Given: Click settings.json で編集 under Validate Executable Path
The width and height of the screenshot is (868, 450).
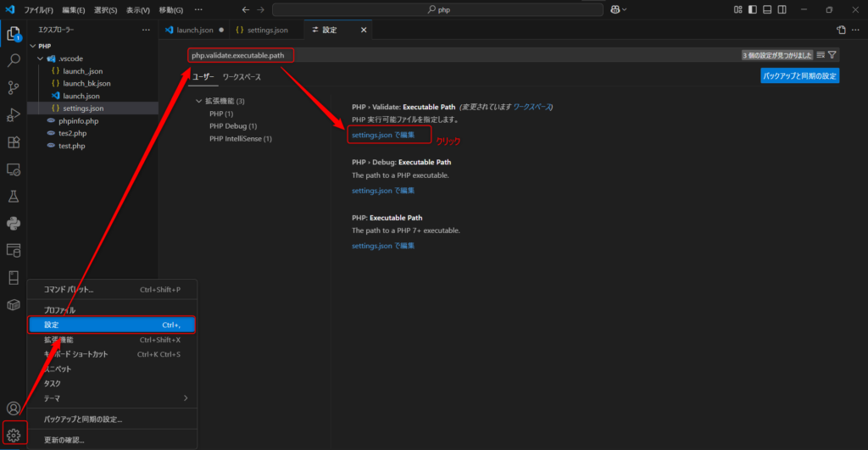Looking at the screenshot, I should click(383, 135).
